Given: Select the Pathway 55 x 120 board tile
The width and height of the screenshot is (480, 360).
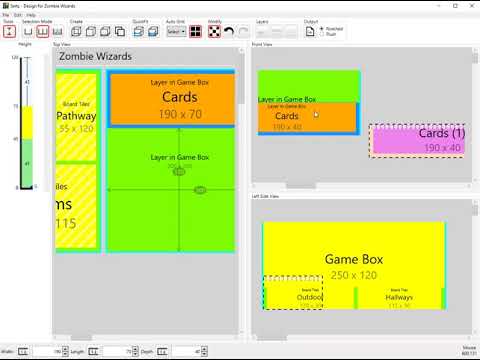Looking at the screenshot, I should 76,117.
